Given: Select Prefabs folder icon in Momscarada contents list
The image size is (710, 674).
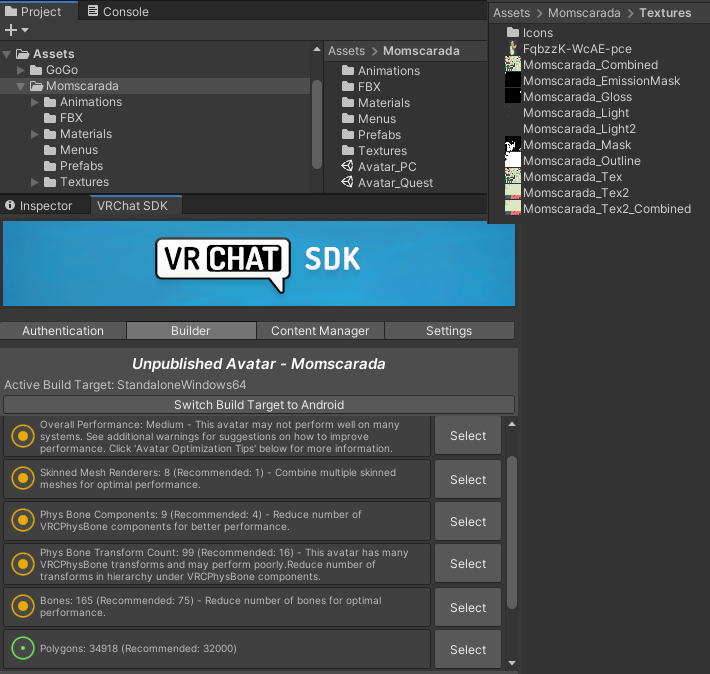Looking at the screenshot, I should [348, 134].
